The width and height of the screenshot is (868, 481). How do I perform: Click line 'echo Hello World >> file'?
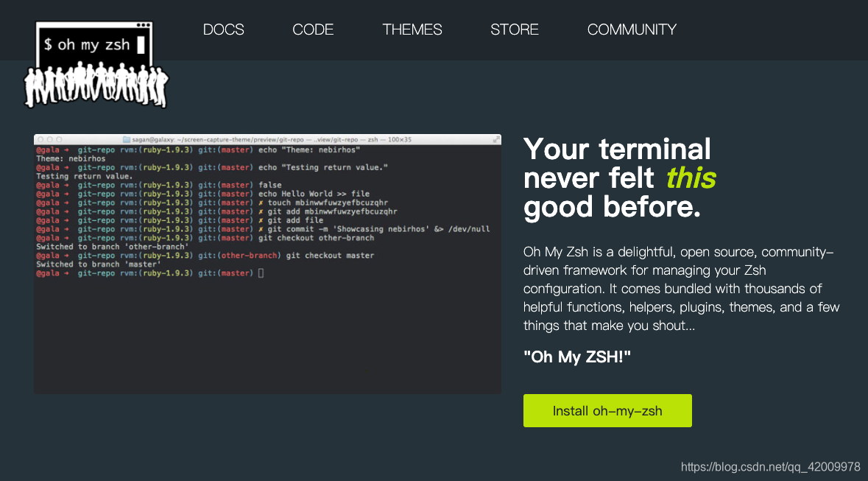pyautogui.click(x=314, y=194)
